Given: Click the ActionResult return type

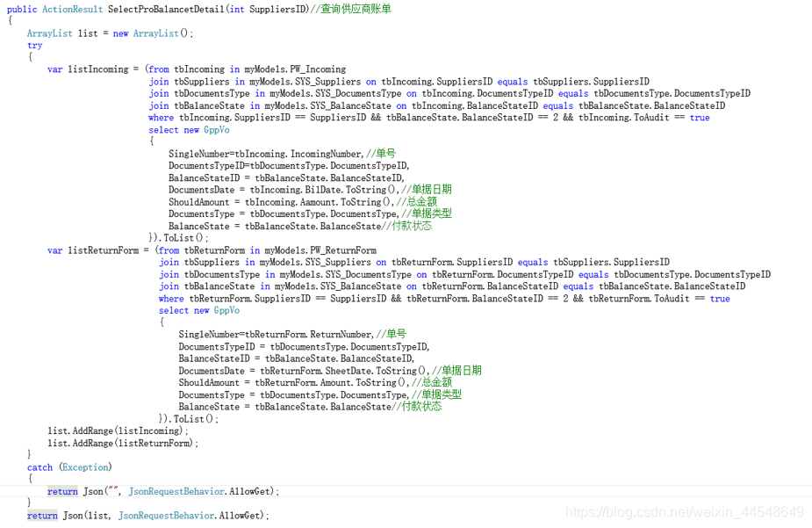Looking at the screenshot, I should [73, 10].
